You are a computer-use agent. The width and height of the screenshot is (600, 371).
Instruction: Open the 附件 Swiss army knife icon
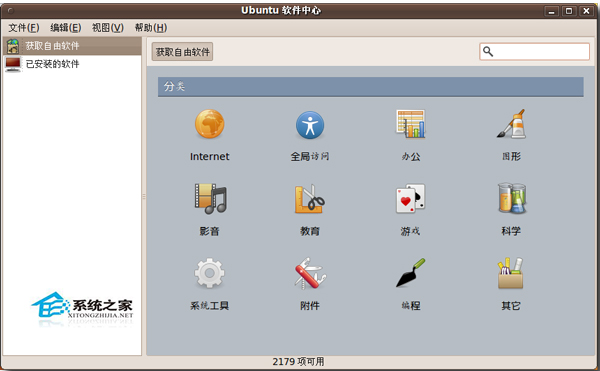coord(310,273)
